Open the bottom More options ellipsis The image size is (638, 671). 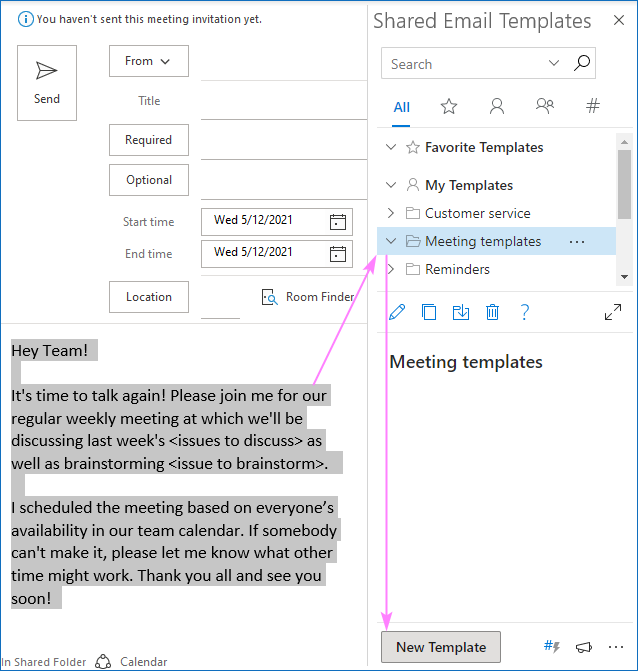(616, 647)
